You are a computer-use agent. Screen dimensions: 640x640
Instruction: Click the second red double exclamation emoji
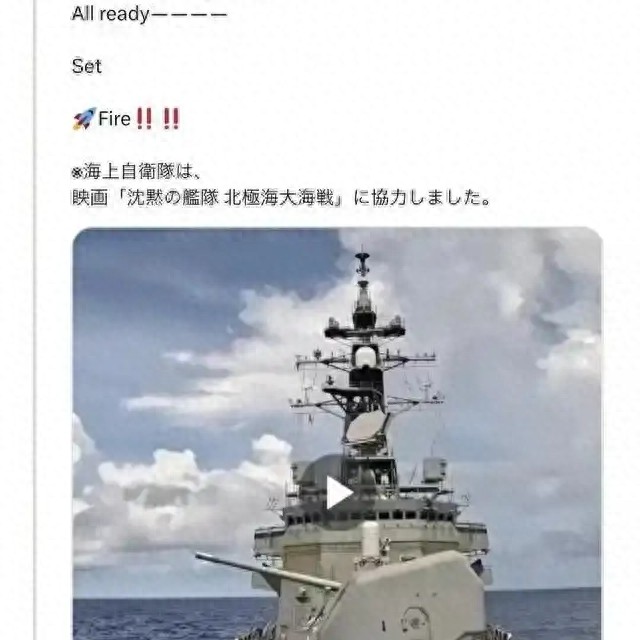(x=171, y=119)
